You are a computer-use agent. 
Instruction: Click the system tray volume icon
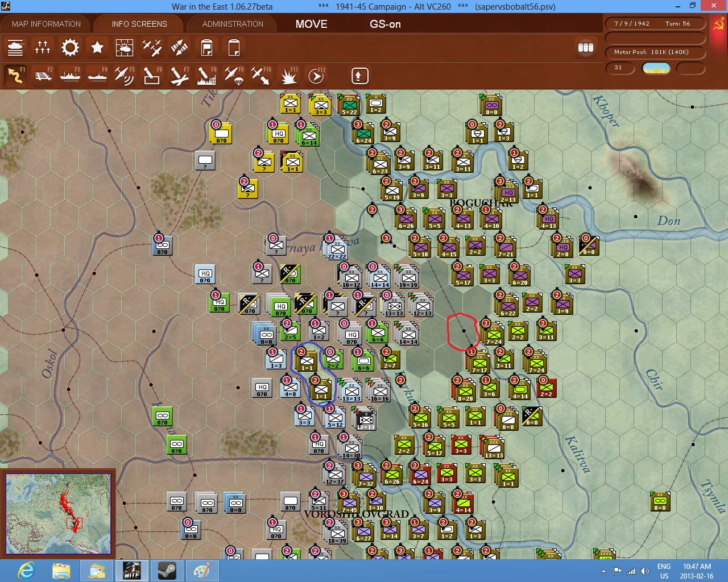[x=644, y=571]
